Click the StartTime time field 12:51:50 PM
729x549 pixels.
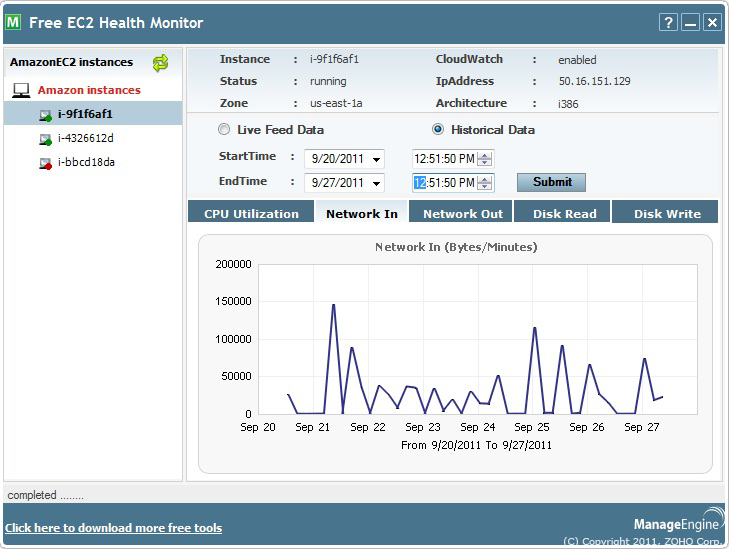pos(444,159)
